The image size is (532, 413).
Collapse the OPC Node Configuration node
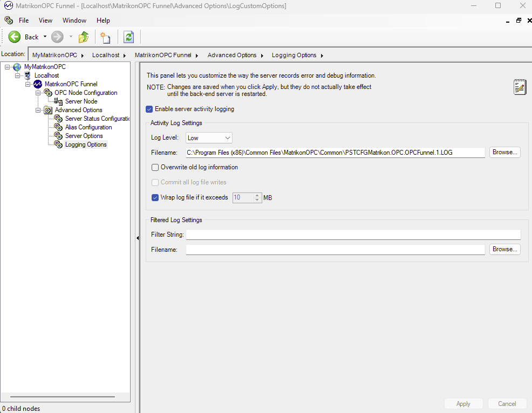click(38, 93)
